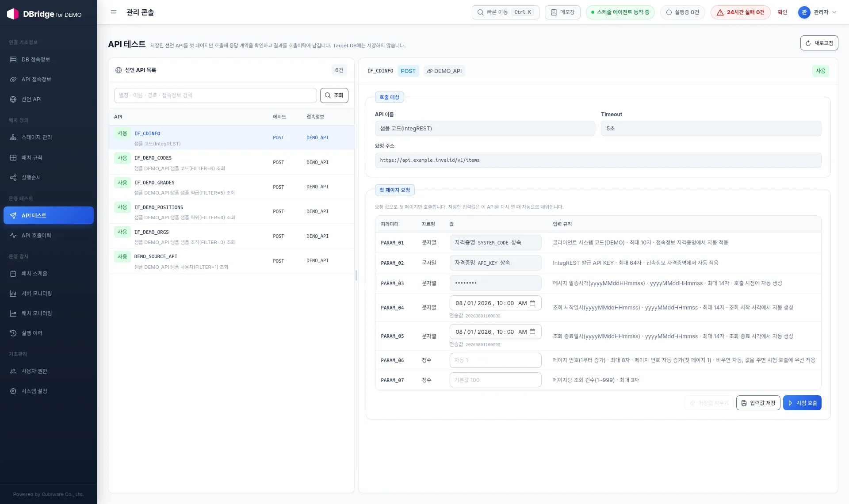
Task: Open the 관리자 user dropdown
Action: coord(817,12)
